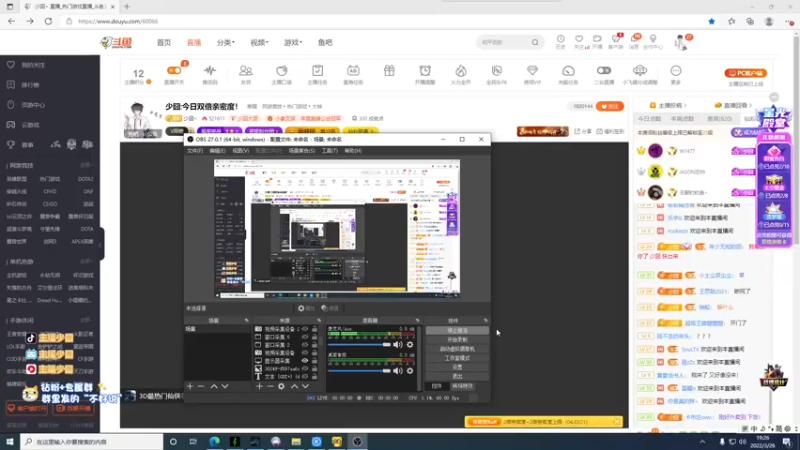Viewport: 800px width, 450px height.
Task: Click 启动虚拟摄像机 button in OBS
Action: (457, 349)
